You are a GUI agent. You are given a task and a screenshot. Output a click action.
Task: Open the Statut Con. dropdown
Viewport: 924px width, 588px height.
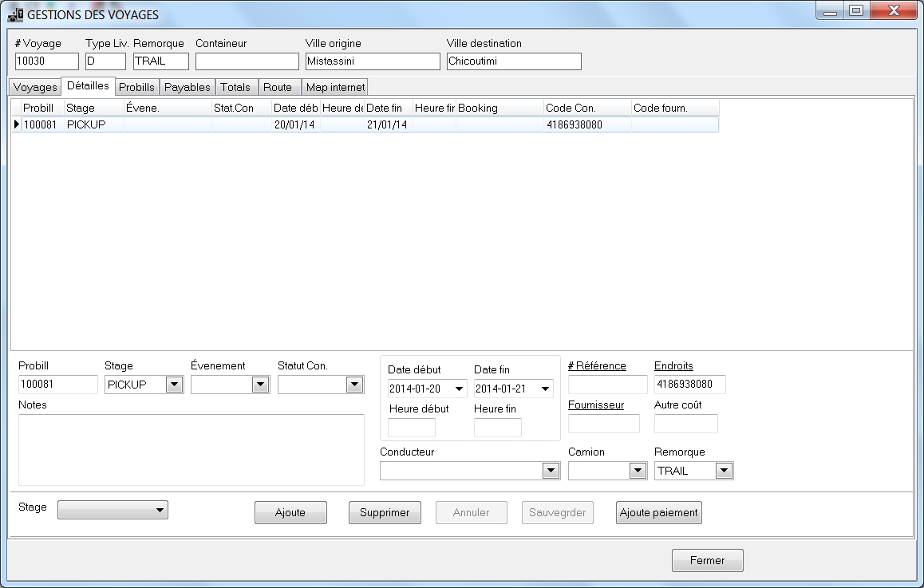pyautogui.click(x=354, y=385)
